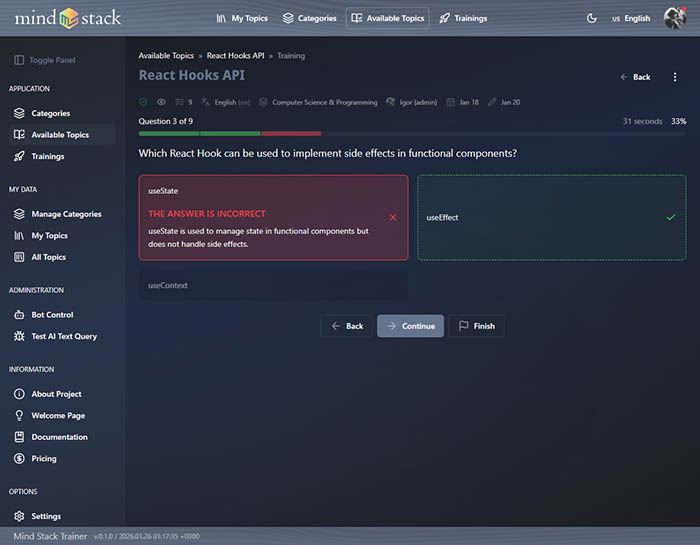Switch to My Topics in top navigation
The image size is (700, 545).
[242, 18]
